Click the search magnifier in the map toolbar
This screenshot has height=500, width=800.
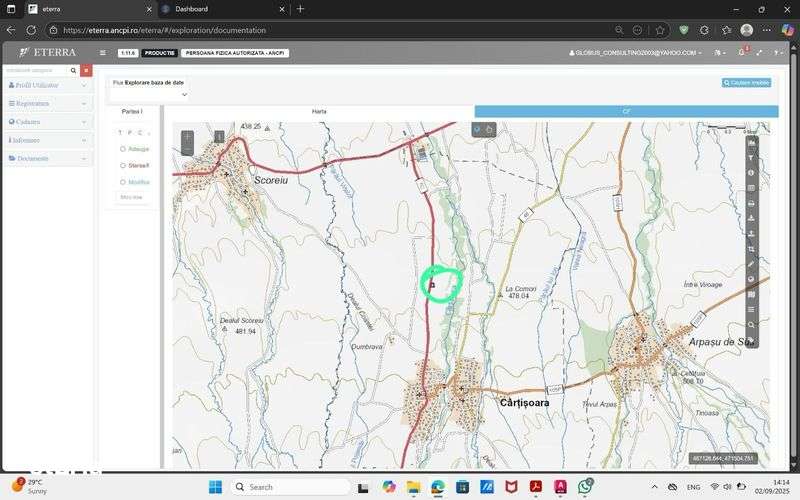tap(751, 325)
